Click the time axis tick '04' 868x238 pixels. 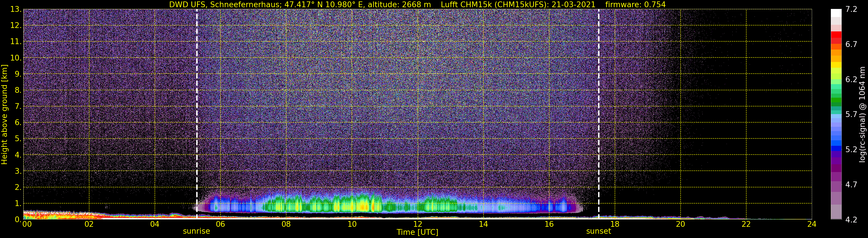pos(155,224)
